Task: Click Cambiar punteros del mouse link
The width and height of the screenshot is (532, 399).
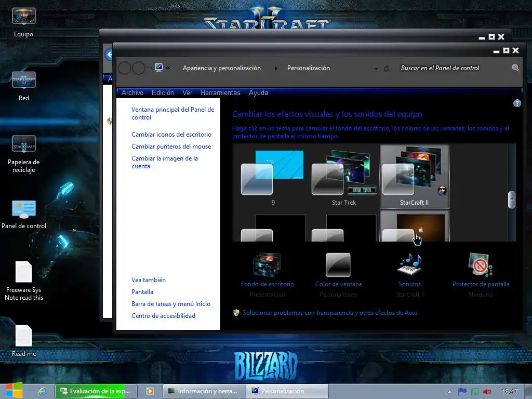Action: [171, 146]
